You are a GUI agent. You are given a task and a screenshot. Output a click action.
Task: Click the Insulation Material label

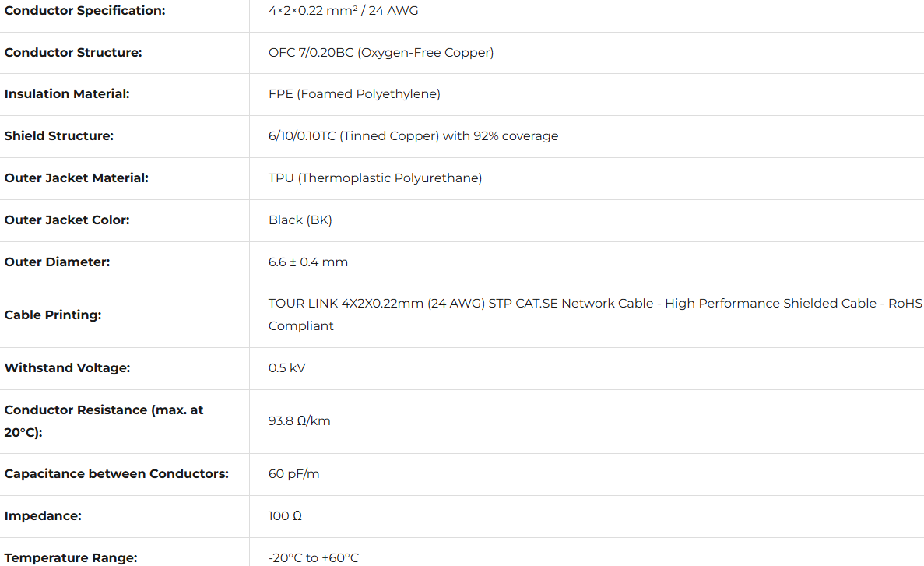point(67,94)
